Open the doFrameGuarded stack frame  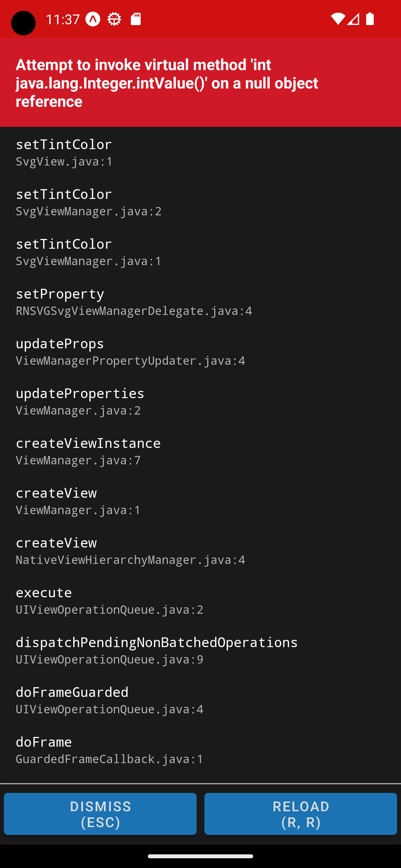[200, 700]
